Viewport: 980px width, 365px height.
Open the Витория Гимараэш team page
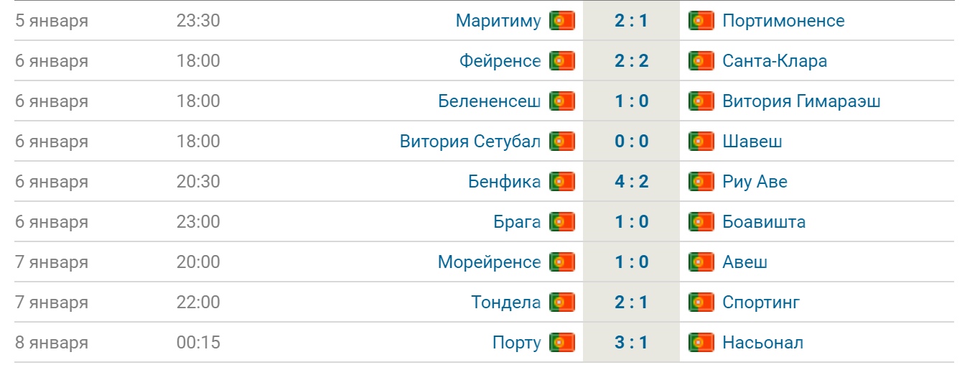tap(802, 101)
